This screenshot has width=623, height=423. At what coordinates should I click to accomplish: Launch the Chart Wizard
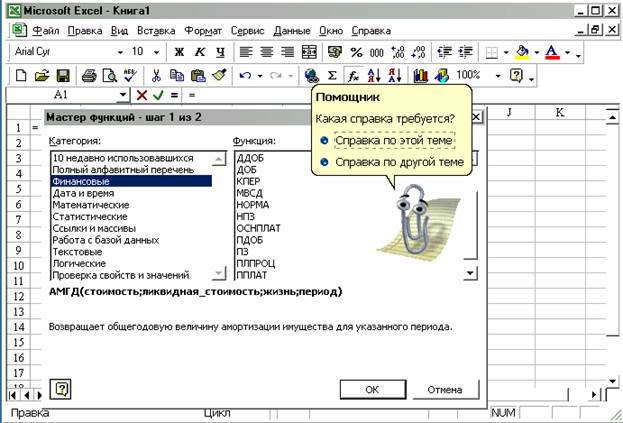coord(421,75)
